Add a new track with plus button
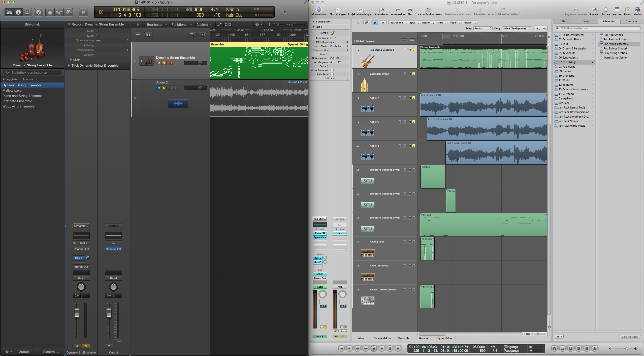Image resolution: width=644 pixels, height=356 pixels. pyautogui.click(x=138, y=35)
